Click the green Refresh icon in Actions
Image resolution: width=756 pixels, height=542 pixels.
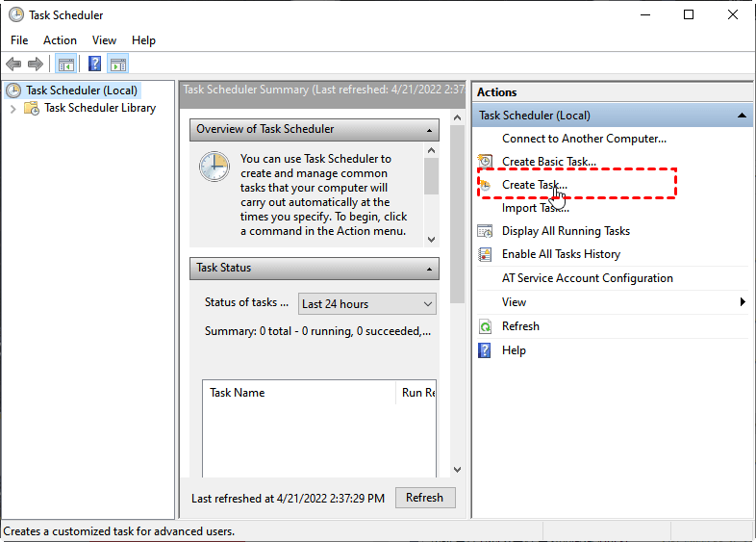click(x=485, y=326)
